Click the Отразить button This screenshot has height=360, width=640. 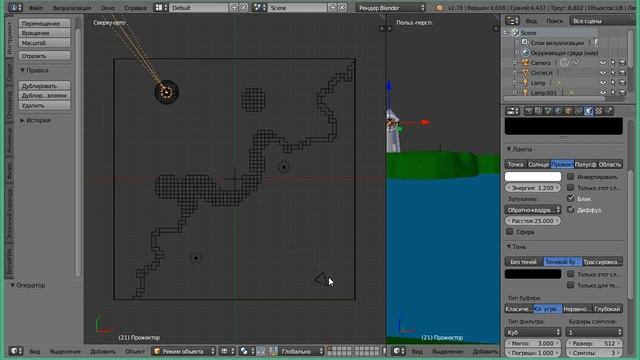44,56
